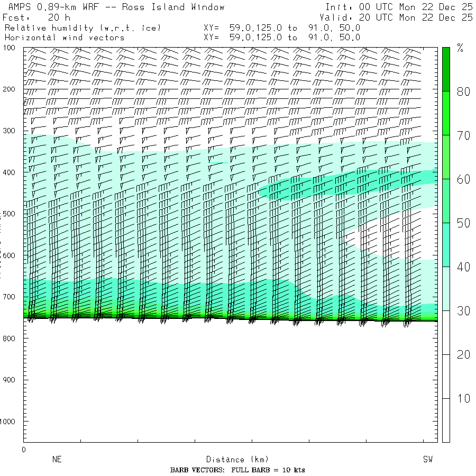
Task: Click the 10 colorbar tick label
Action: point(463,398)
